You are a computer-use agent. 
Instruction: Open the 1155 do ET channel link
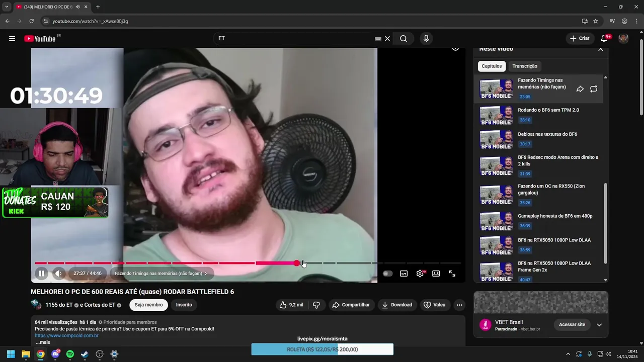pos(59,305)
